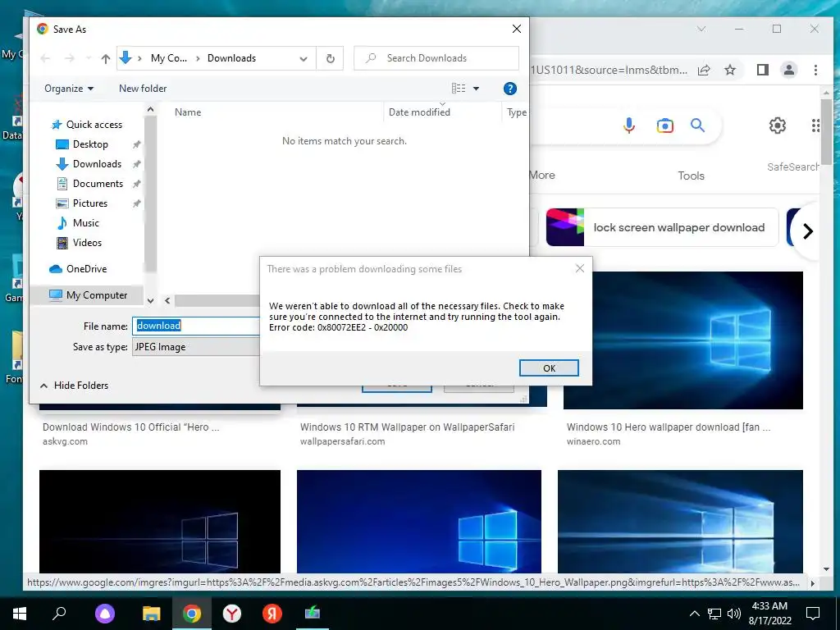This screenshot has height=630, width=840.
Task: Open the change view options icon
Action: click(x=459, y=89)
